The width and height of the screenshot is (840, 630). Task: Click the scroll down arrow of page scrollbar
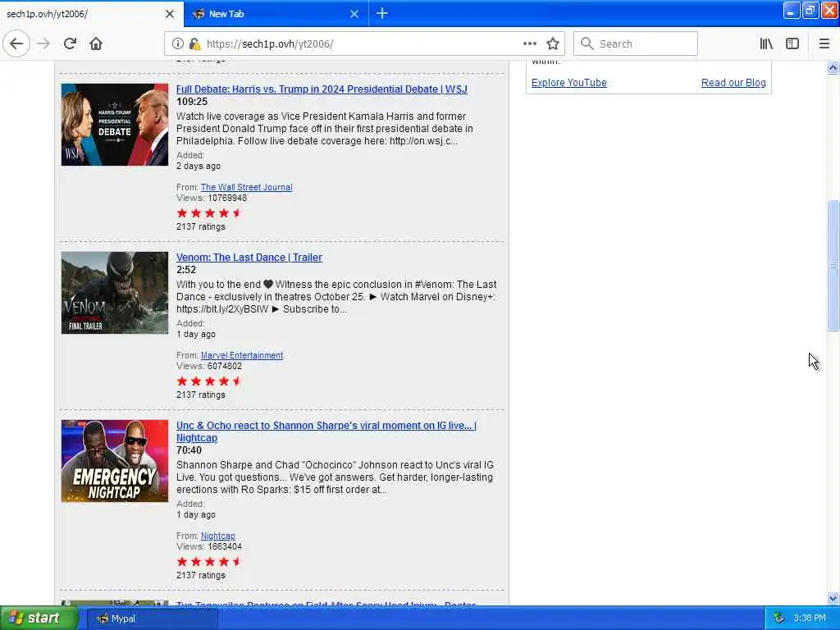coord(833,598)
